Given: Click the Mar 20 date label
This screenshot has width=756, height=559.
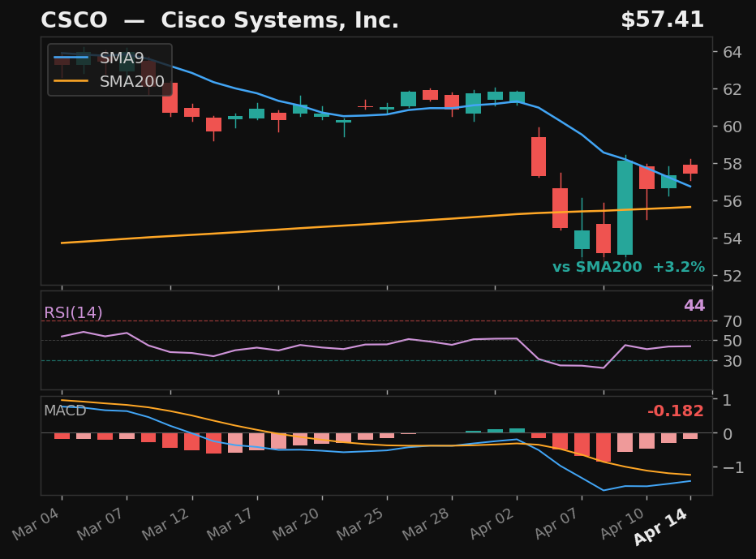Looking at the screenshot, I should coord(297,523).
